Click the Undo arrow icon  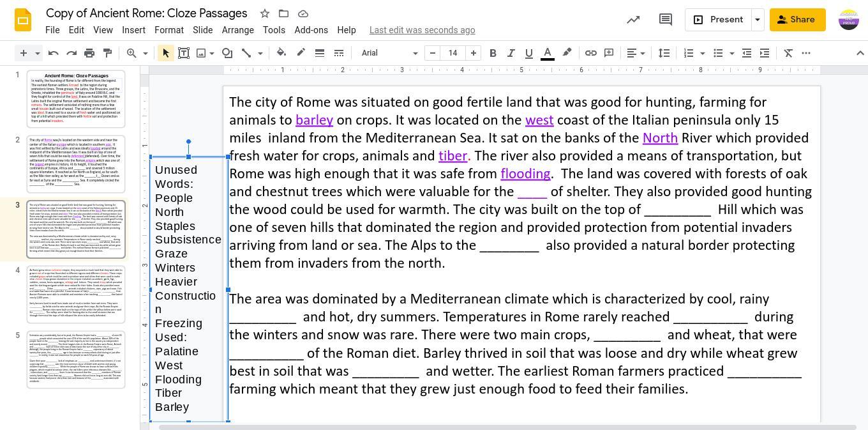click(54, 53)
